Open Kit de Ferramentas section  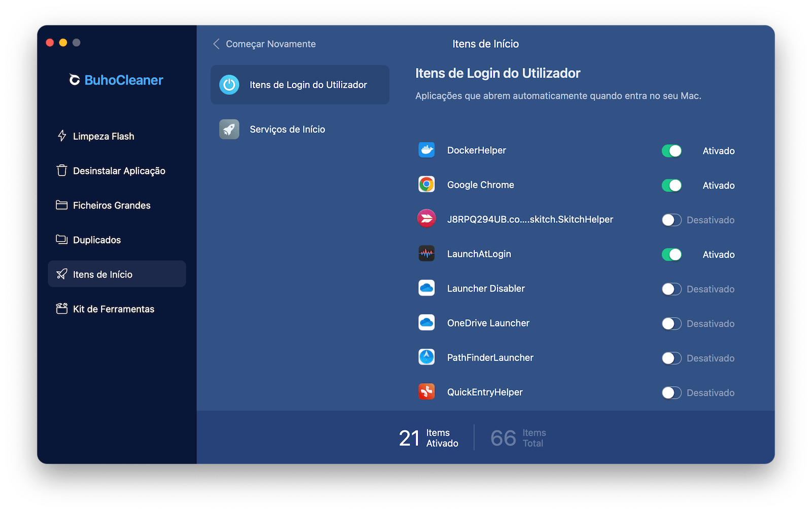117,309
